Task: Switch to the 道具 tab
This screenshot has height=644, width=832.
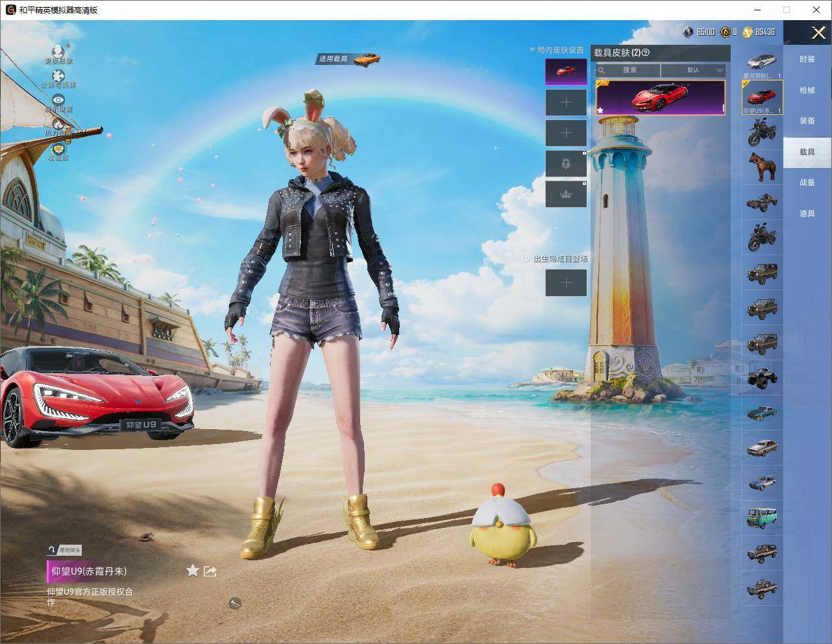Action: 807,214
